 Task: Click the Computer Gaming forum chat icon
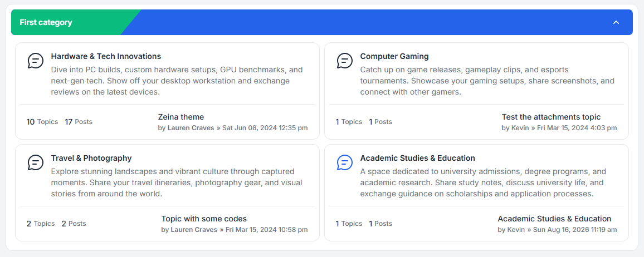[345, 61]
